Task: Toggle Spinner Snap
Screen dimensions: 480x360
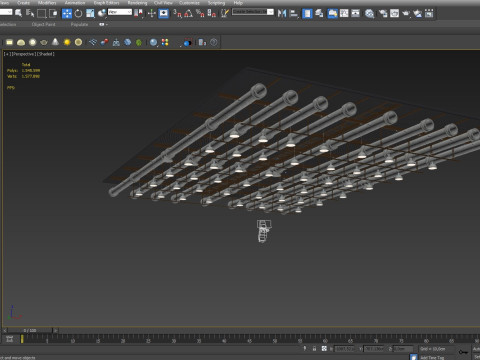Action: click(x=212, y=13)
